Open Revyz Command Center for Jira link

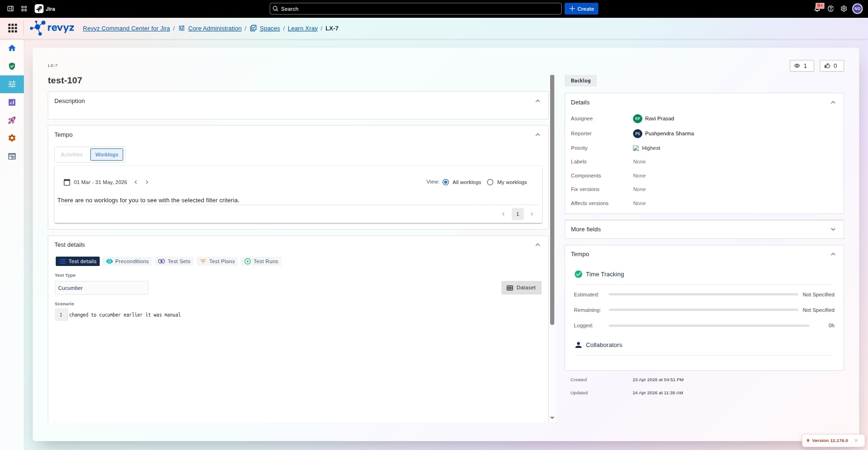click(126, 28)
